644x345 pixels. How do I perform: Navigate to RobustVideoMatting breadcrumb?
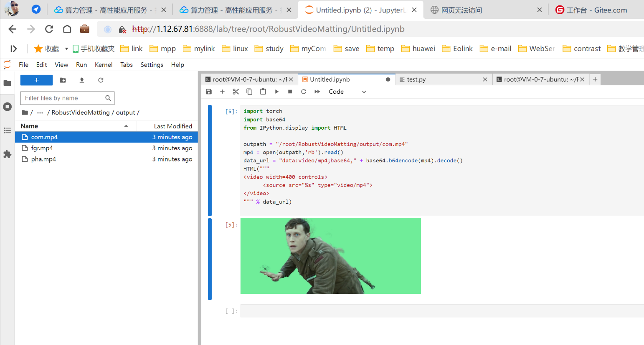(81, 112)
